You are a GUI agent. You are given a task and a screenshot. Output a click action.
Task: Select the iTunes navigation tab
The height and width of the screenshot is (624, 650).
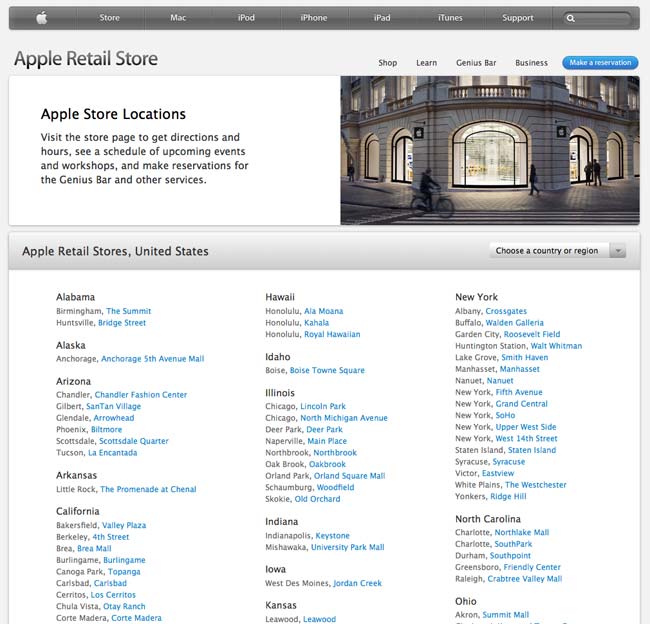(x=450, y=18)
